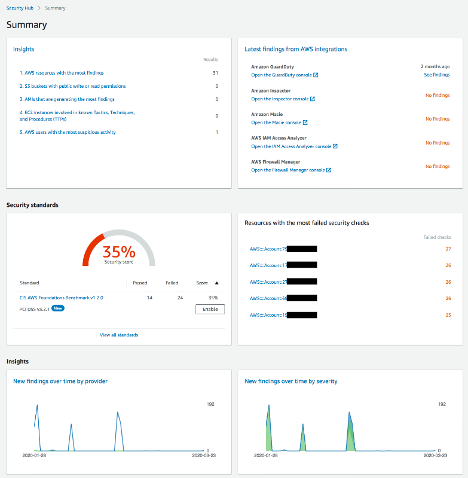Open New findings over time by provider
468x478 pixels.
point(60,381)
